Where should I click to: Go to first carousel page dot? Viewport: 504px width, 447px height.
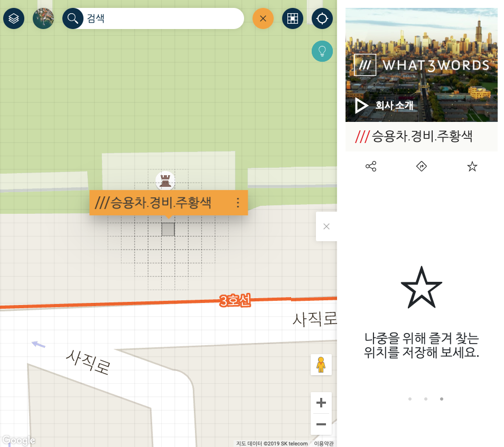pos(410,399)
